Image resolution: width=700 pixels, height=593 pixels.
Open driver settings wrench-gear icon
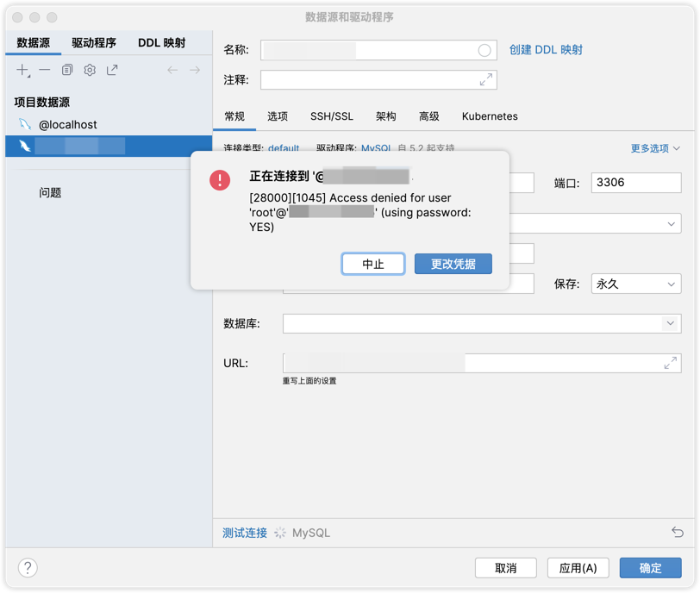[90, 70]
